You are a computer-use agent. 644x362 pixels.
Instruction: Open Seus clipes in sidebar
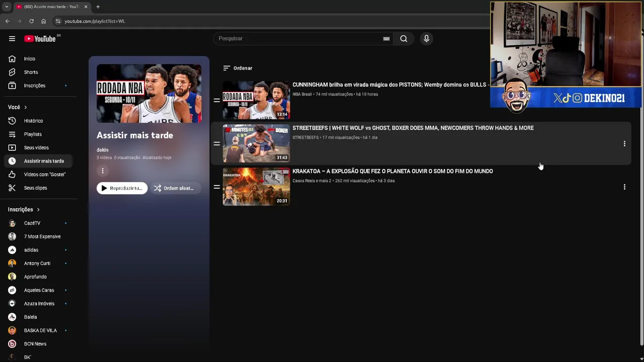point(38,188)
